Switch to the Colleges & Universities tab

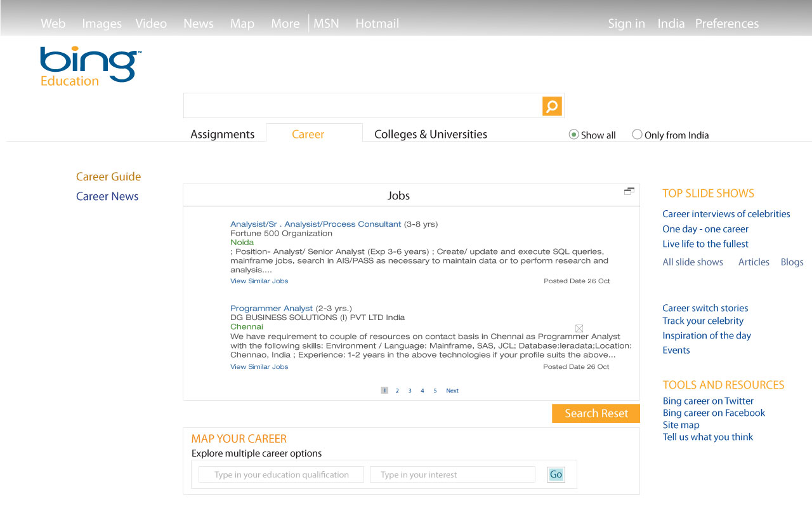click(430, 134)
